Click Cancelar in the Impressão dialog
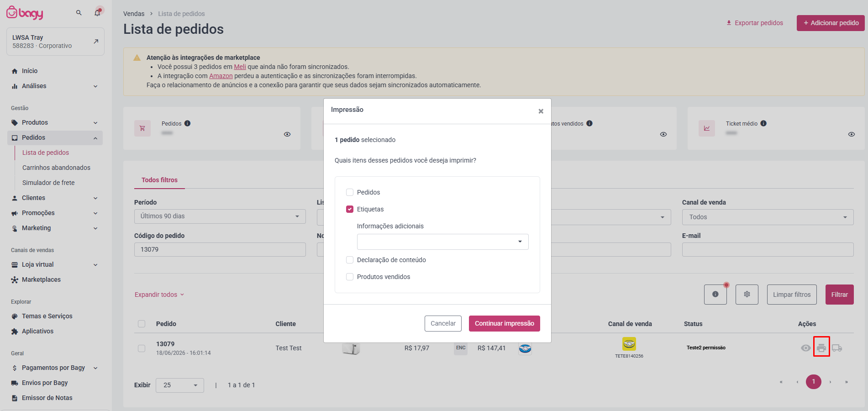Viewport: 868px width, 411px height. [443, 323]
